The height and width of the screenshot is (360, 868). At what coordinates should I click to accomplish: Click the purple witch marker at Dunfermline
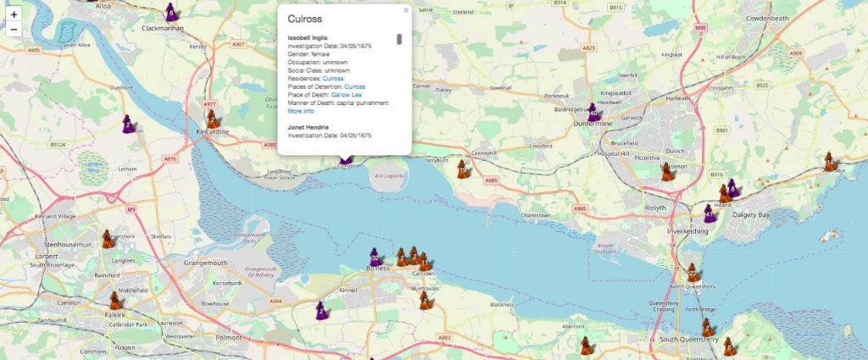(x=593, y=113)
